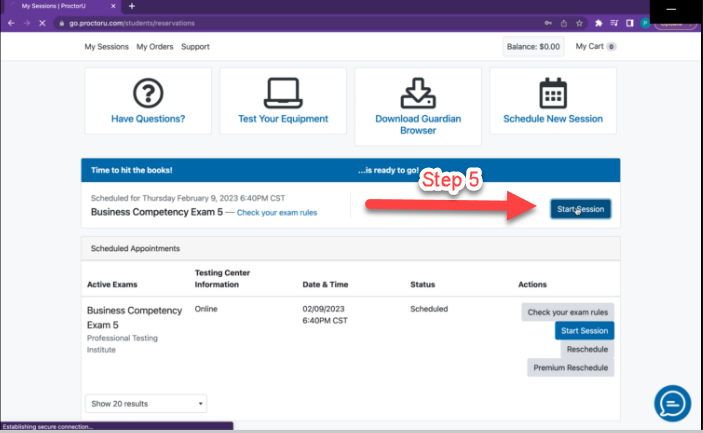Click the Date & Time column header
Screen dimensions: 703x433
[325, 285]
